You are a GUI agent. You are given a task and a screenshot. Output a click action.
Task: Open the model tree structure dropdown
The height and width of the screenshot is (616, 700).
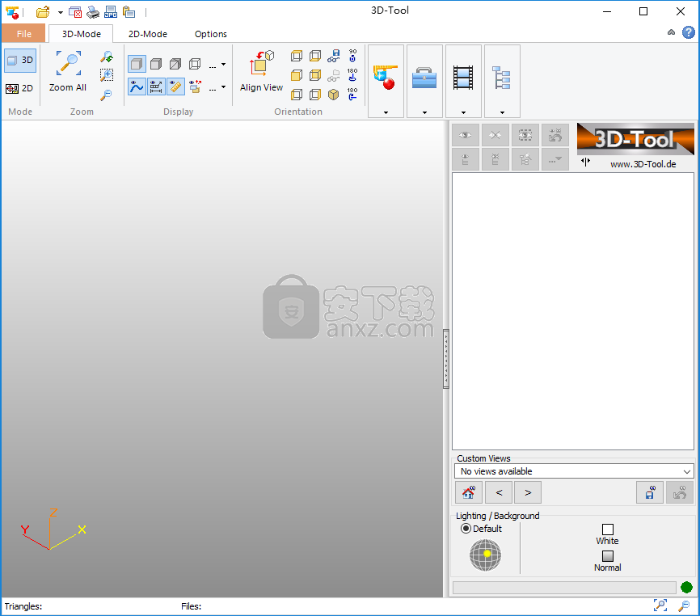pos(502,81)
